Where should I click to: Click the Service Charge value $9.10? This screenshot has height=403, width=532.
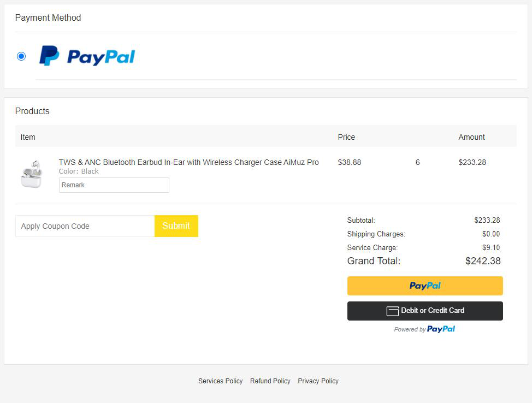pyautogui.click(x=490, y=248)
